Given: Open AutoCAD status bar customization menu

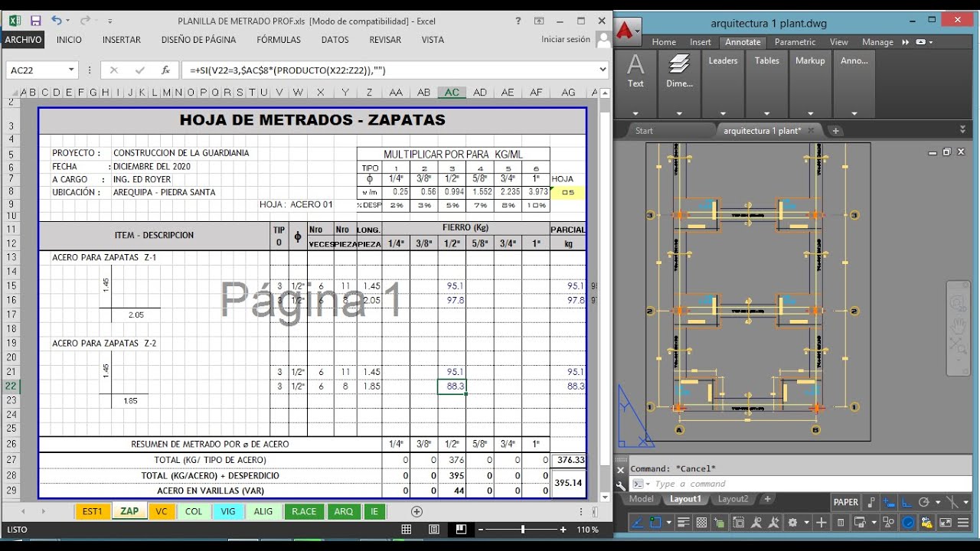Looking at the screenshot, I should click(962, 523).
